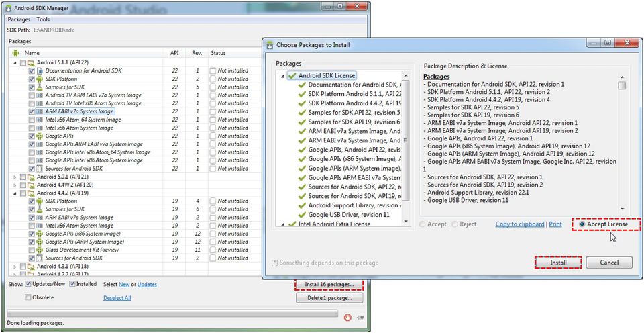
Task: Click the green check beside Android Support Library
Action: 302,205
